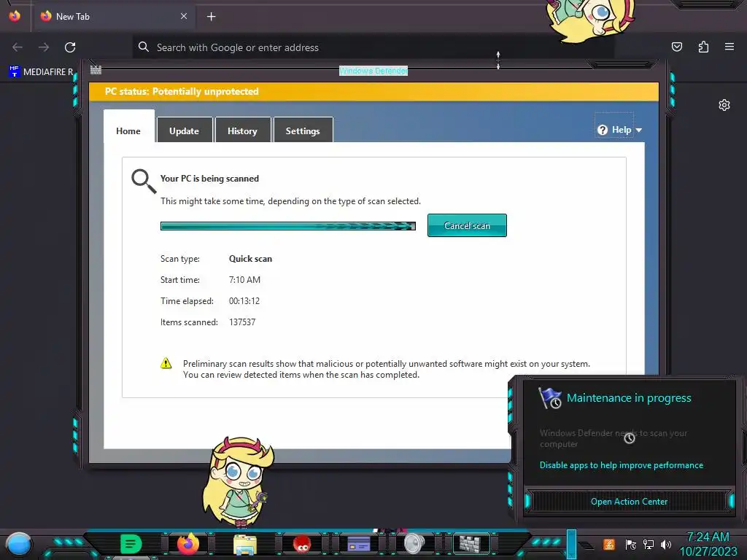
Task: Click the Windows Defender title bar icon
Action: (96, 70)
